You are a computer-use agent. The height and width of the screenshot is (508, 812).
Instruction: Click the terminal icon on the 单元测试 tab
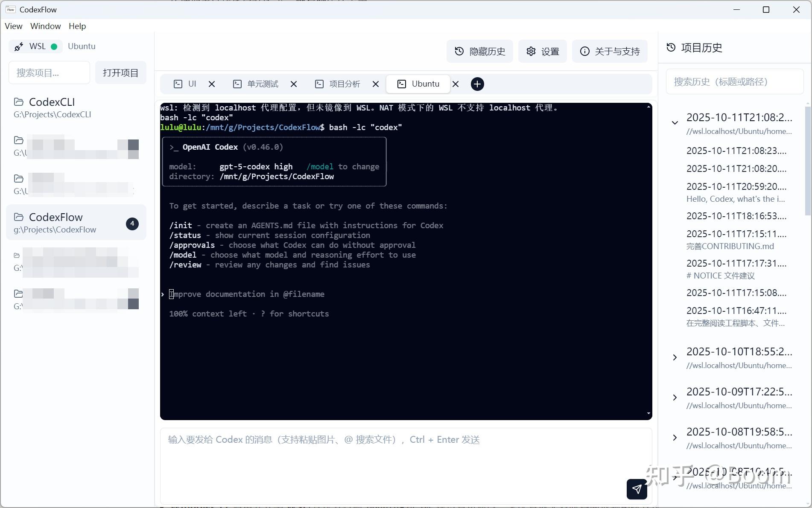[237, 84]
